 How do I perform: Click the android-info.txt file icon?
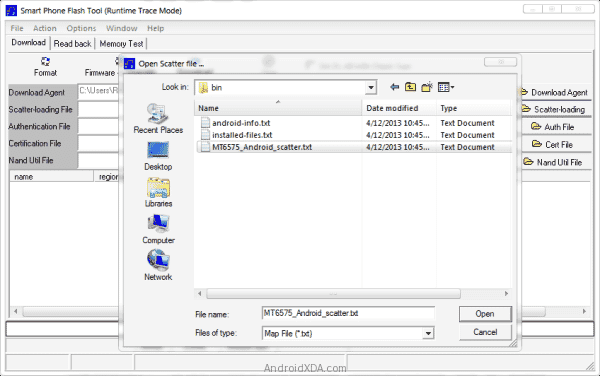click(x=205, y=123)
